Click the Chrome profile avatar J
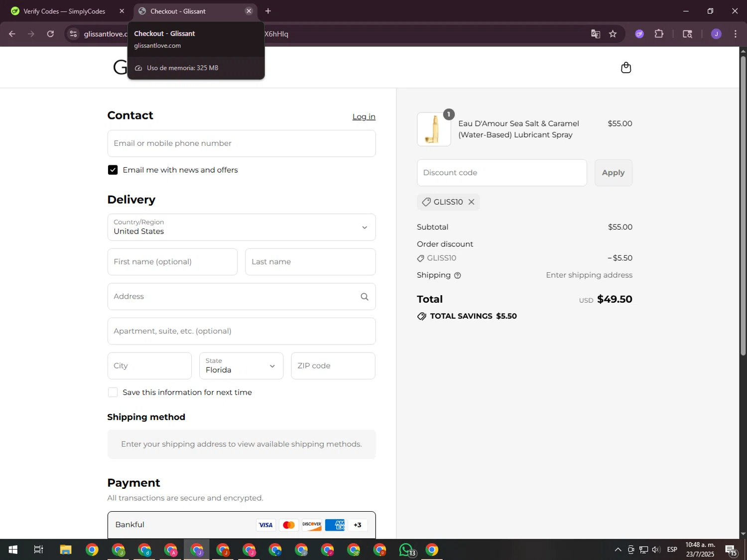747x560 pixels. click(x=716, y=34)
